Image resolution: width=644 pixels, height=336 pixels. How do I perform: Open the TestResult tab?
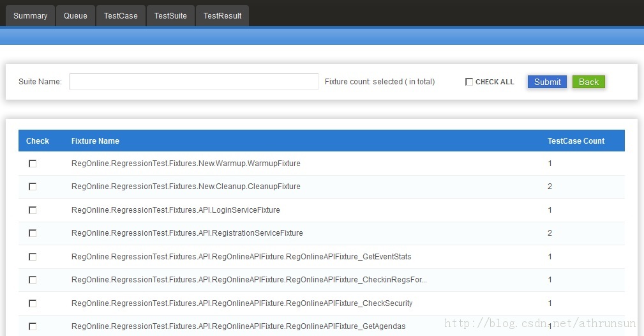pos(222,16)
